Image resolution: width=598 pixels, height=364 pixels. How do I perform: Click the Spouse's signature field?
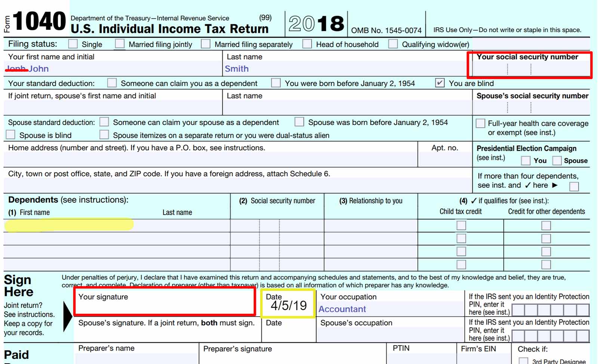[x=167, y=330]
